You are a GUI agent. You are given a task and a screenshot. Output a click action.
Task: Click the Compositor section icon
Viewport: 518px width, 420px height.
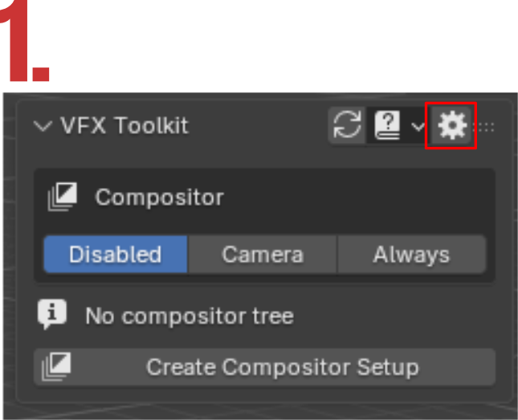click(63, 197)
